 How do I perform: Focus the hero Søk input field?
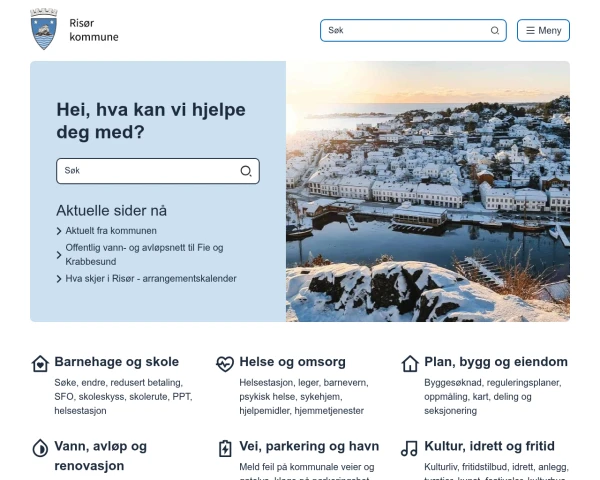click(x=147, y=171)
